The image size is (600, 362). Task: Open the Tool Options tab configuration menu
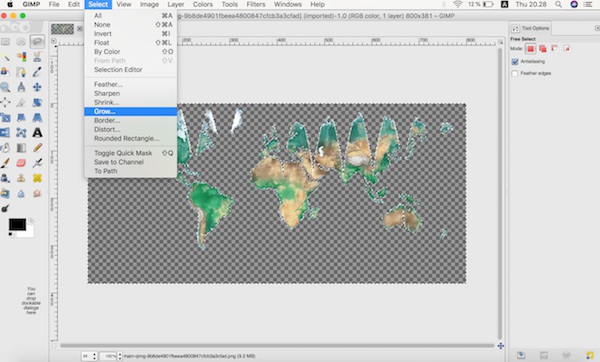(x=597, y=28)
